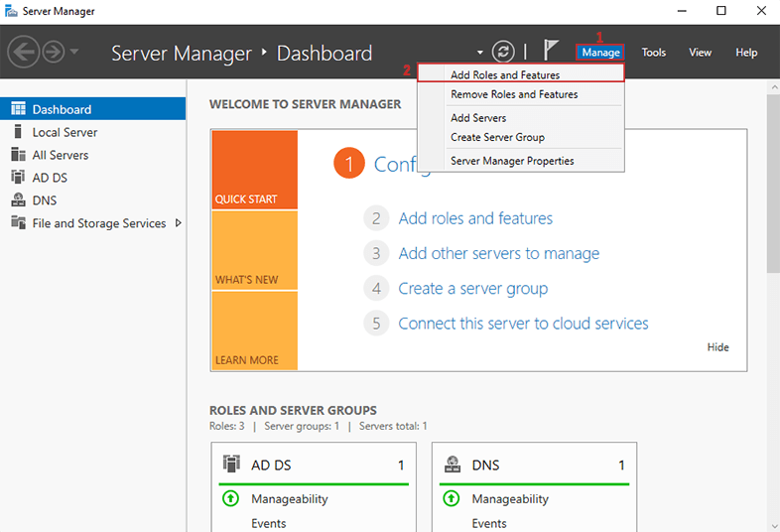The width and height of the screenshot is (780, 532).
Task: Click the WELCOME TO SERVER MANAGER heading
Action: 305,104
